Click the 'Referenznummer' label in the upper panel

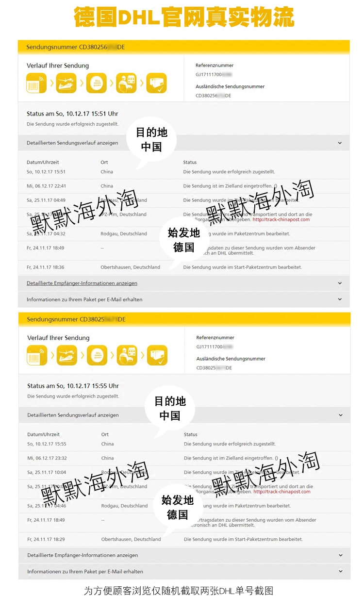(215, 65)
